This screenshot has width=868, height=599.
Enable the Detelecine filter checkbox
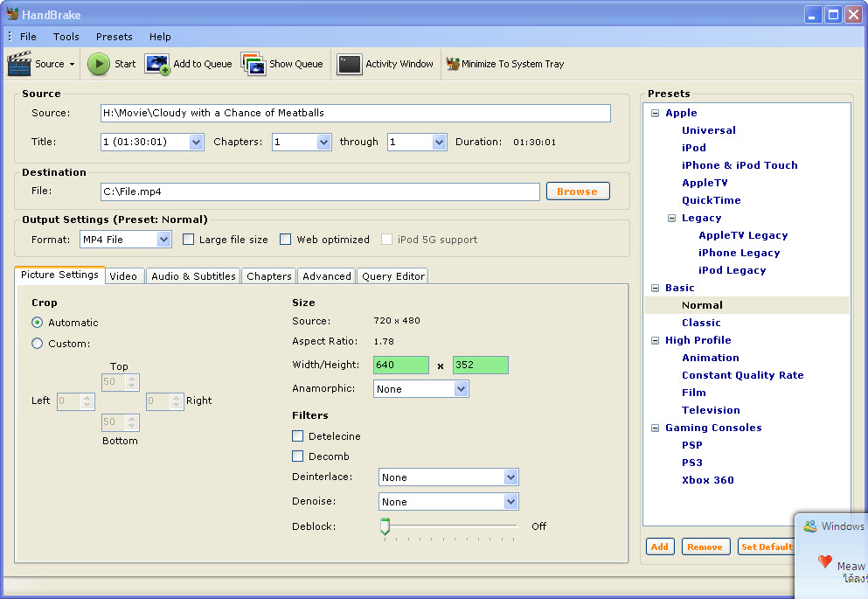tap(297, 435)
